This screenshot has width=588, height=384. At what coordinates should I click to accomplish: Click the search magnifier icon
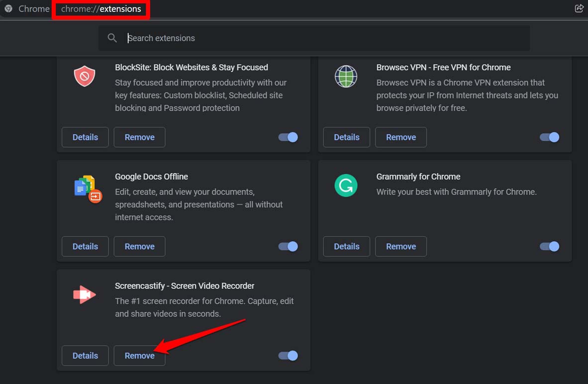pos(112,37)
